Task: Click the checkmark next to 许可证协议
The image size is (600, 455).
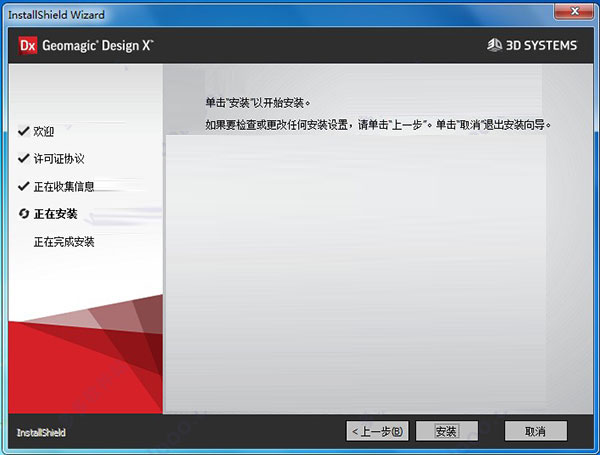Action: point(23,158)
